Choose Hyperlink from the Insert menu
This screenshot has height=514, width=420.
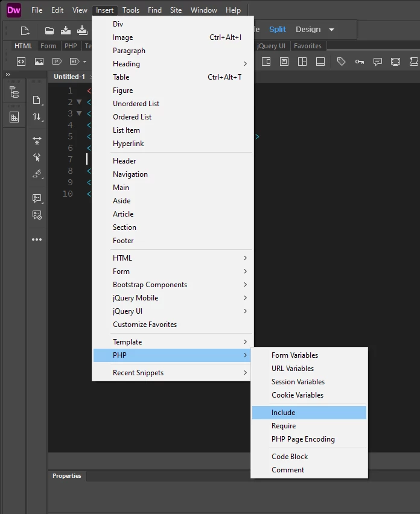coord(173,144)
